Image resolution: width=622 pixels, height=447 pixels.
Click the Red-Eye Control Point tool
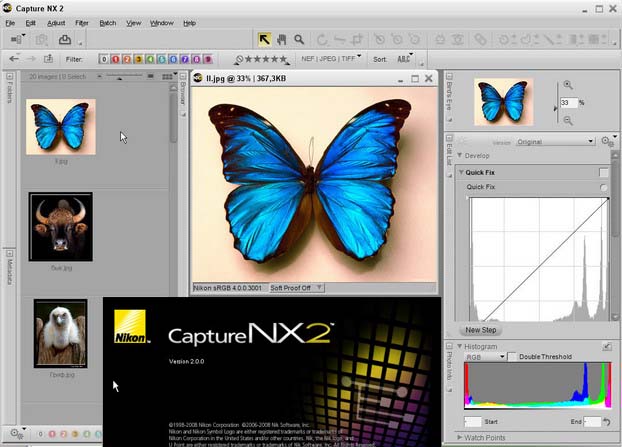click(x=458, y=39)
